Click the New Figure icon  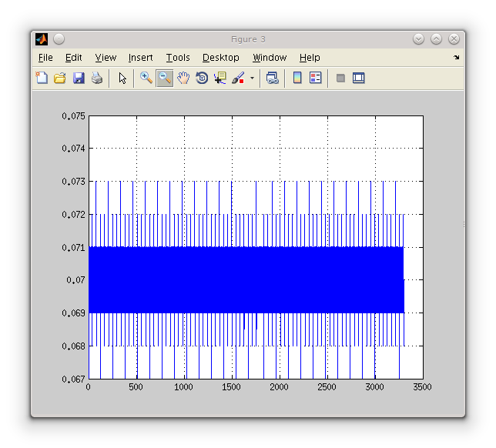pos(42,78)
